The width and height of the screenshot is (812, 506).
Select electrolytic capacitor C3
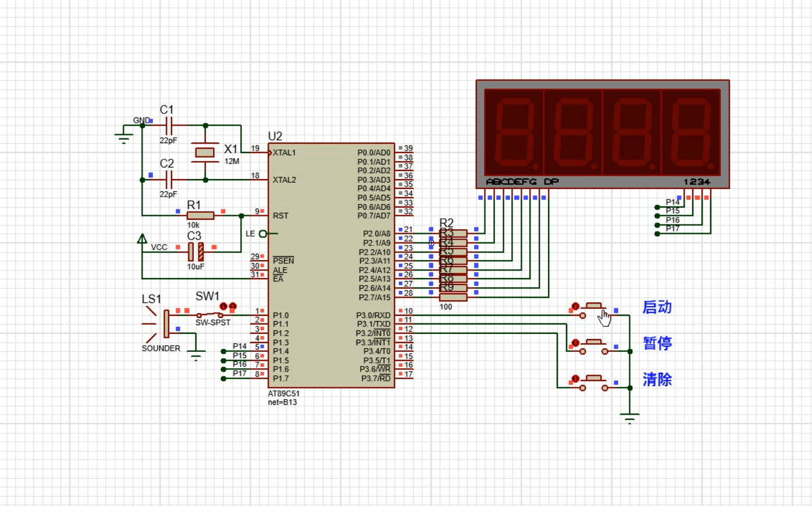pyautogui.click(x=195, y=252)
